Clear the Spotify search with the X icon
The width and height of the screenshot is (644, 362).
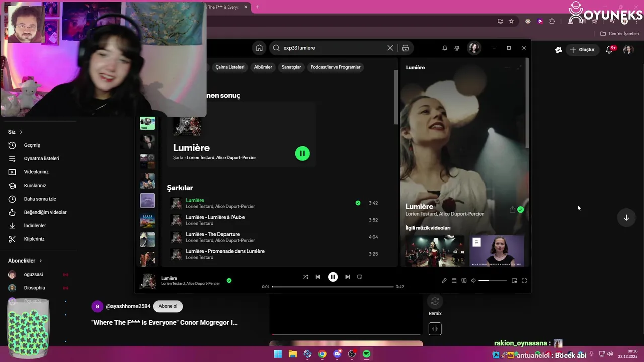(390, 48)
